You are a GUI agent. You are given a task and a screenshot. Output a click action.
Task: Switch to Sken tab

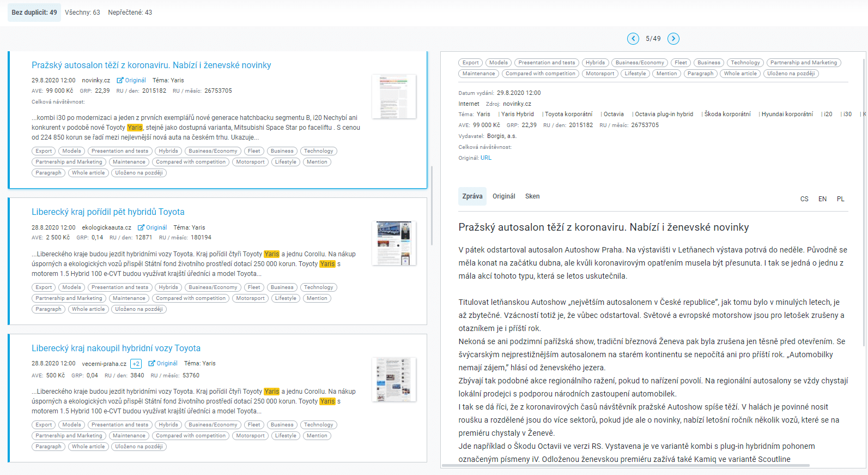532,196
